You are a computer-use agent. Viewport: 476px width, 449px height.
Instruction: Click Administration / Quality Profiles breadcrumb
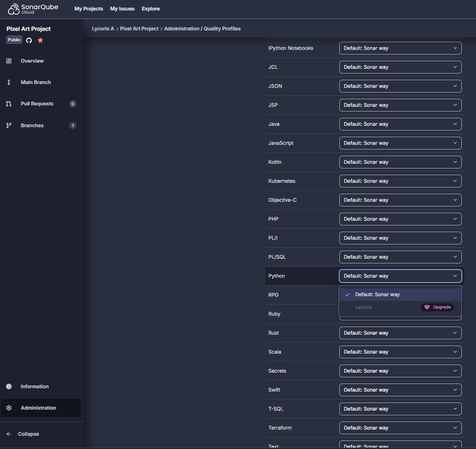[x=202, y=28]
